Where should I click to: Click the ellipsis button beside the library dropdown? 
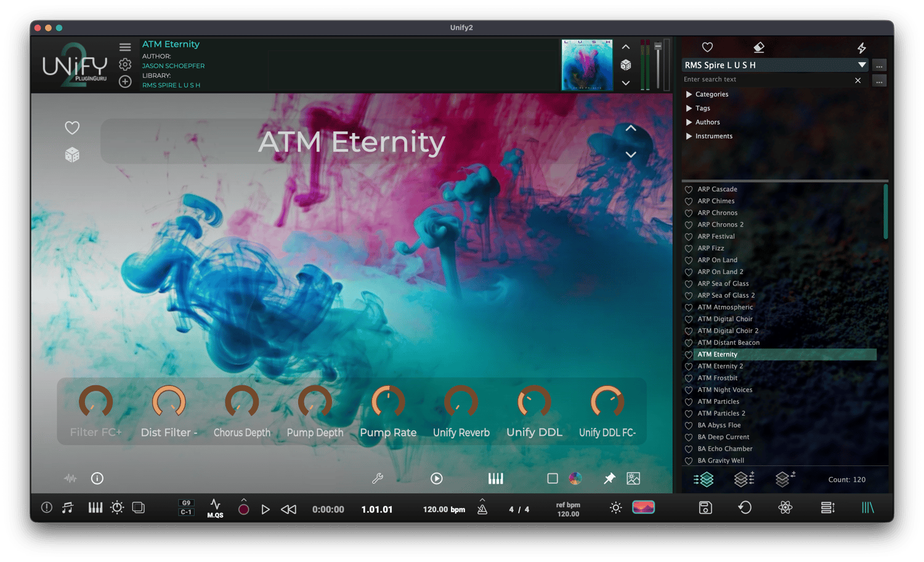click(x=880, y=65)
